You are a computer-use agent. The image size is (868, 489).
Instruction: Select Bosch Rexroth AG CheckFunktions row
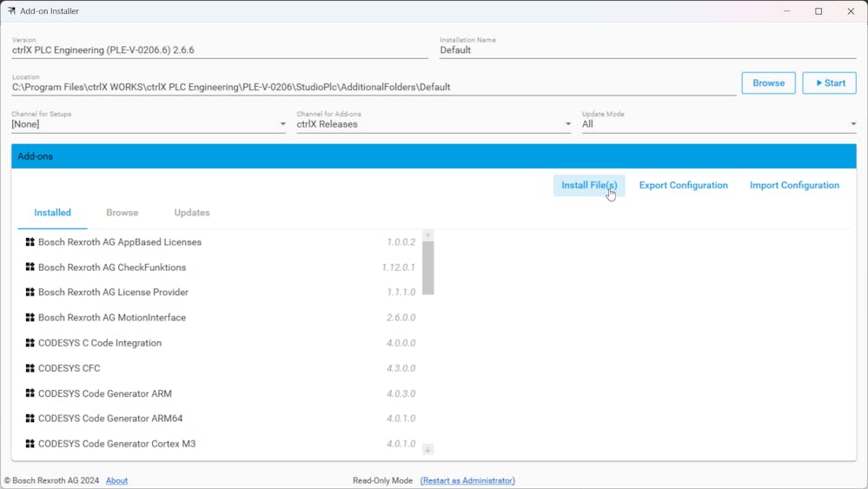tap(221, 268)
